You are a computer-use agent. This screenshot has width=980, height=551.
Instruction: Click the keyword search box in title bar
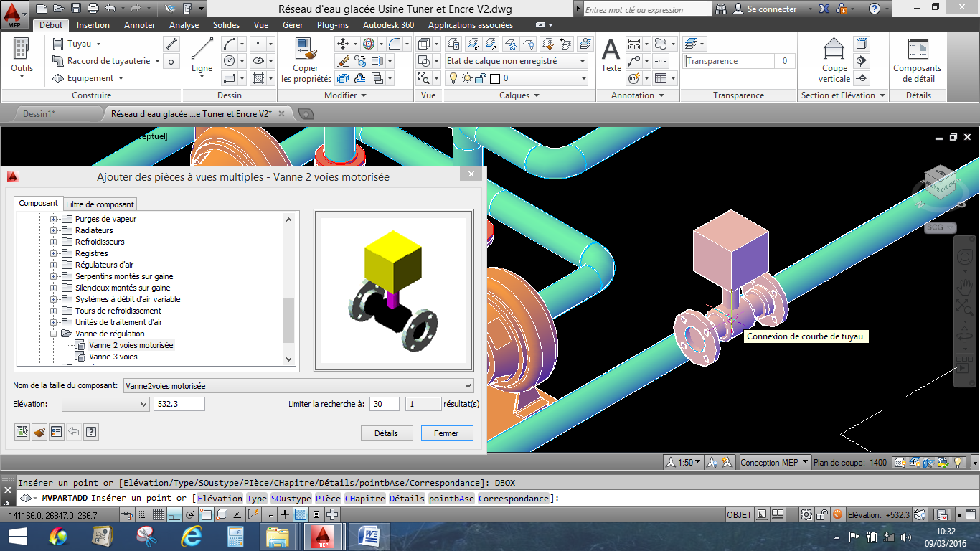click(647, 9)
